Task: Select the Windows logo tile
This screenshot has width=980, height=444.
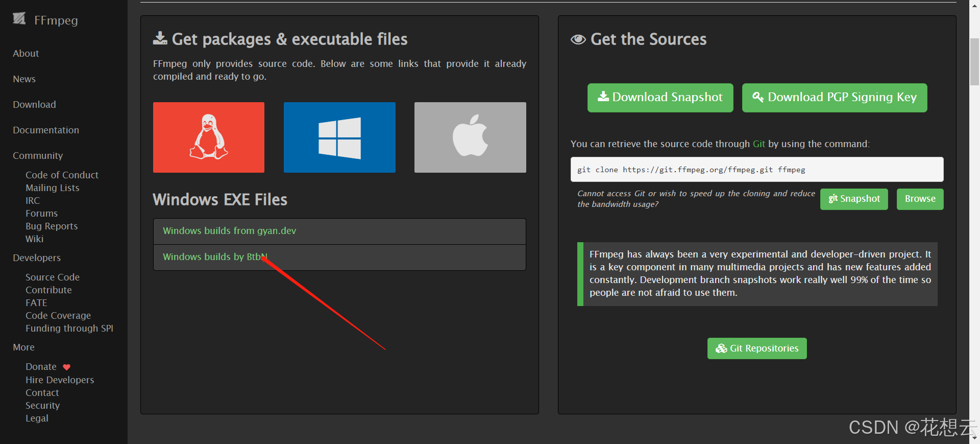Action: [339, 137]
